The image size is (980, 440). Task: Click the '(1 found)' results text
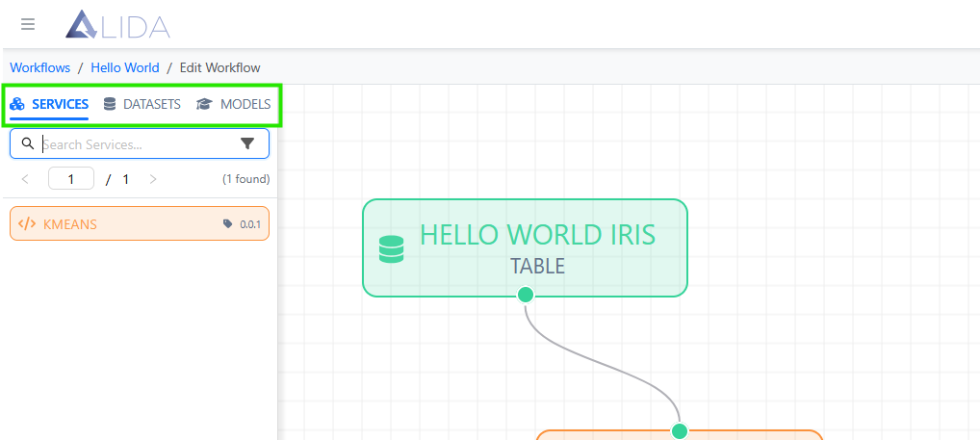coord(246,179)
